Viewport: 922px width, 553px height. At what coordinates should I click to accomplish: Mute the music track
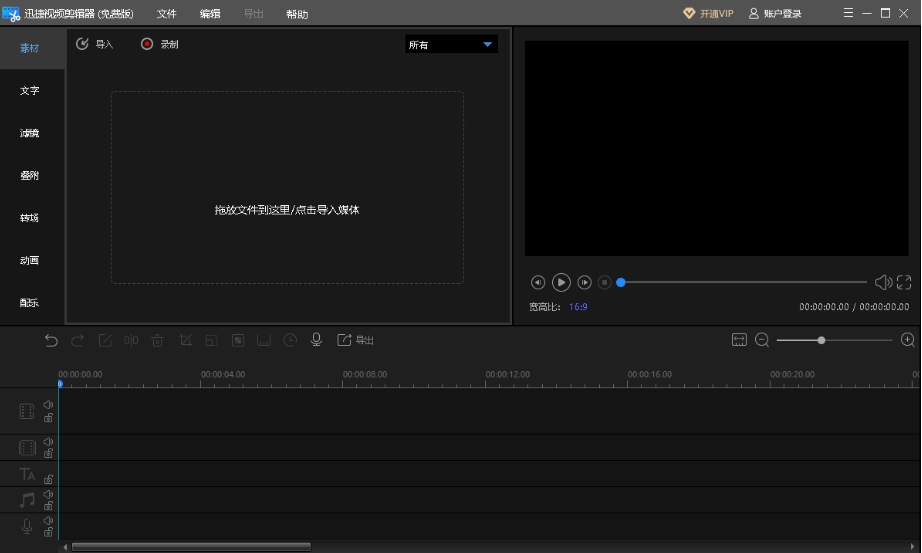pos(48,494)
